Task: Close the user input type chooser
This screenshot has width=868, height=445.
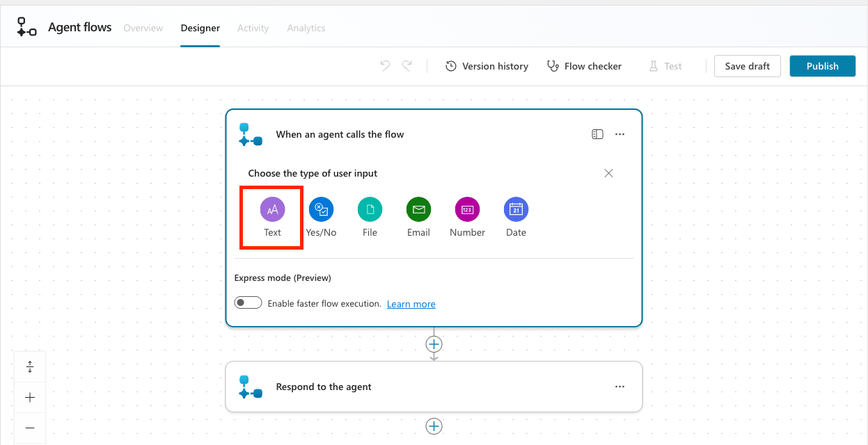Action: (x=608, y=173)
